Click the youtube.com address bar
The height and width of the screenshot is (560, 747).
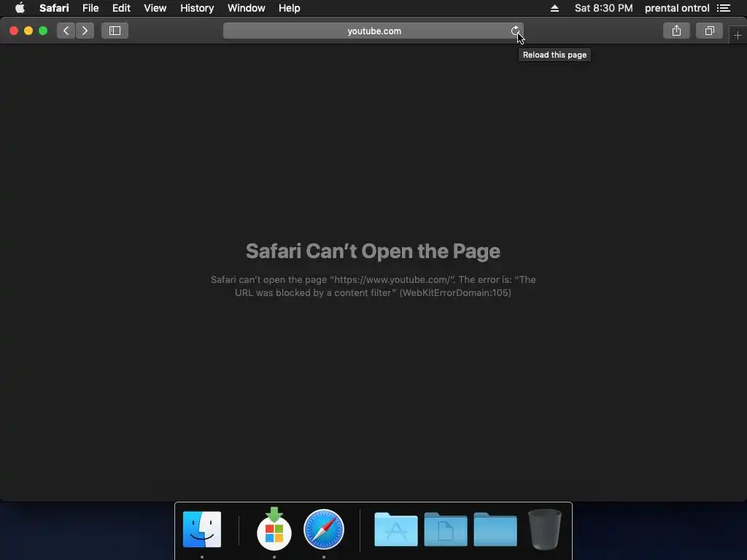(x=373, y=31)
